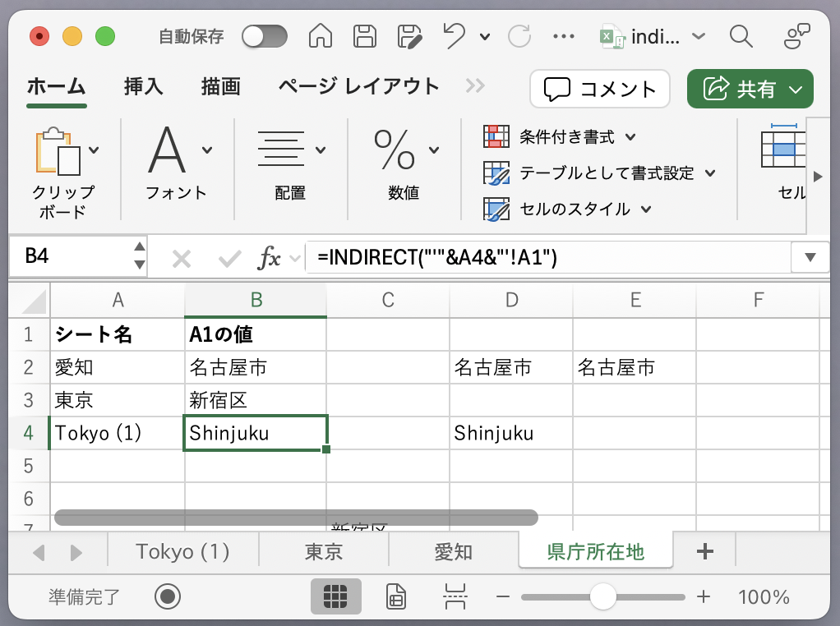This screenshot has height=626, width=840.
Task: Switch to the 挿入 ribbon tab
Action: tap(144, 87)
